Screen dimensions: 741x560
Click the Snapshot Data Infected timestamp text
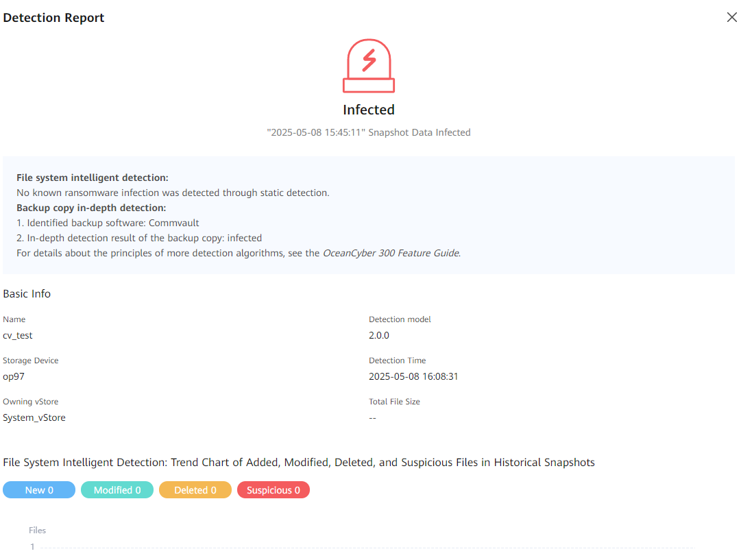tap(369, 132)
